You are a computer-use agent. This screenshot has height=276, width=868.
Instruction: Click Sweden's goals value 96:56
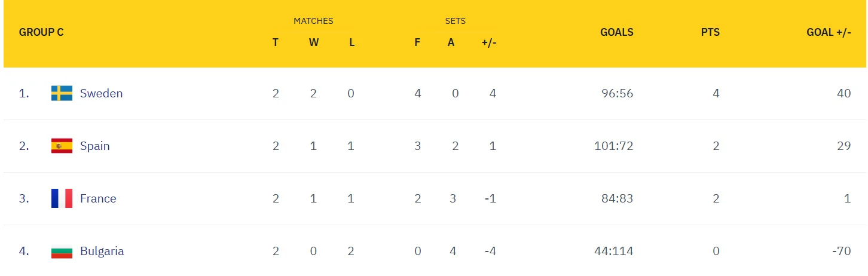618,93
